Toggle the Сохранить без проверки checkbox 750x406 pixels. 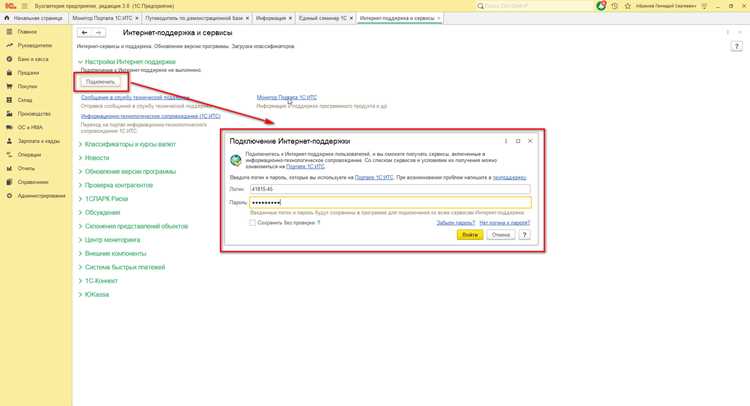[252, 222]
